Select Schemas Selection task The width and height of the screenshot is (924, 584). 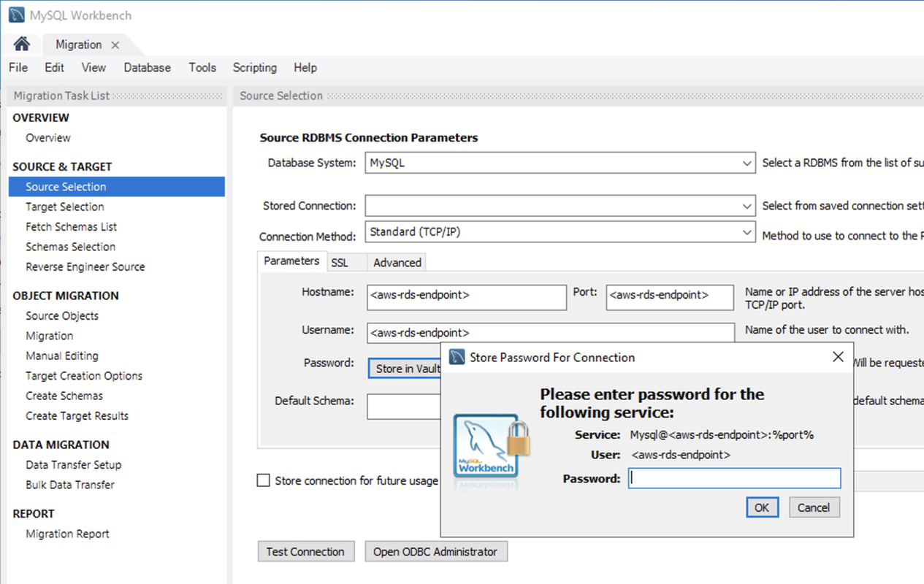point(70,247)
